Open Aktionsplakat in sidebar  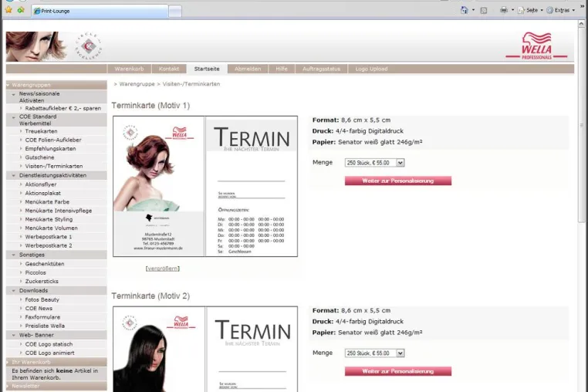tap(42, 193)
